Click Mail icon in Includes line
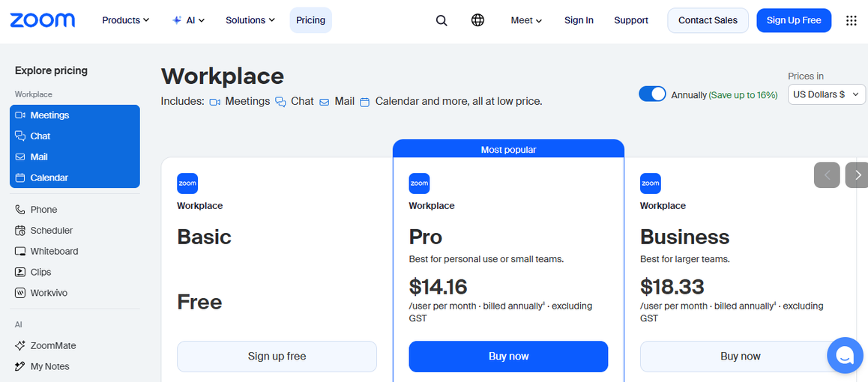868x382 pixels. (325, 103)
